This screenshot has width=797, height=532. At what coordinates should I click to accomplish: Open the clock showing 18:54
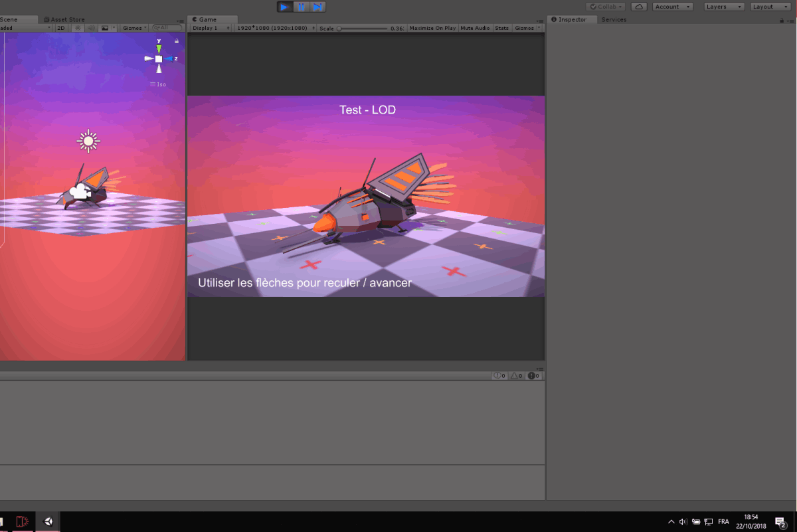[751, 521]
